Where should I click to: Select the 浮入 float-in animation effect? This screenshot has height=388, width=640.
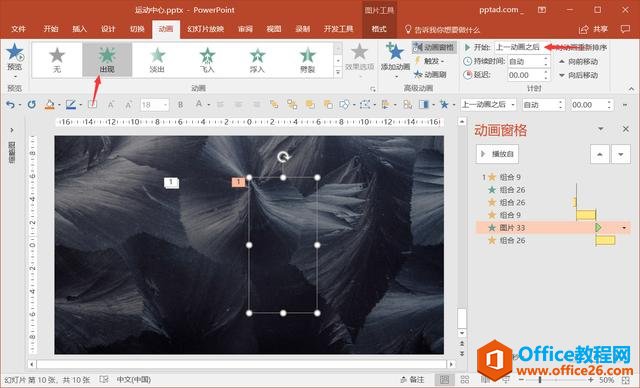(x=258, y=60)
